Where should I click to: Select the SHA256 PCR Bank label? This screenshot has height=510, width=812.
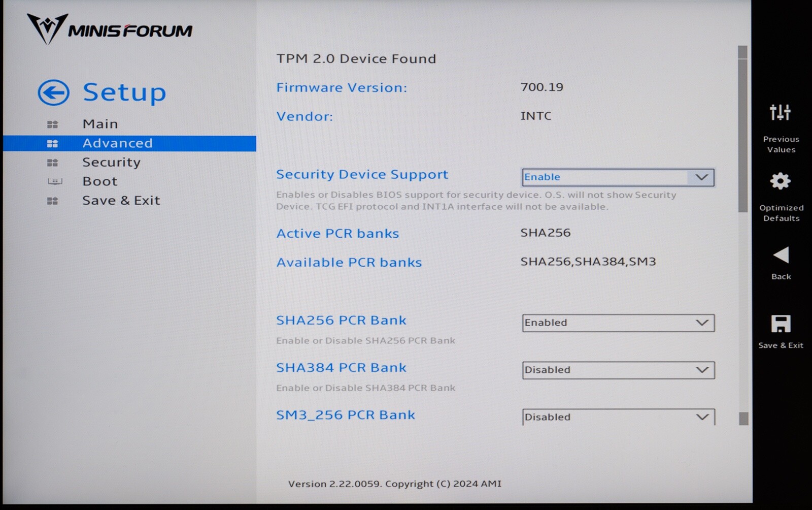[341, 321]
